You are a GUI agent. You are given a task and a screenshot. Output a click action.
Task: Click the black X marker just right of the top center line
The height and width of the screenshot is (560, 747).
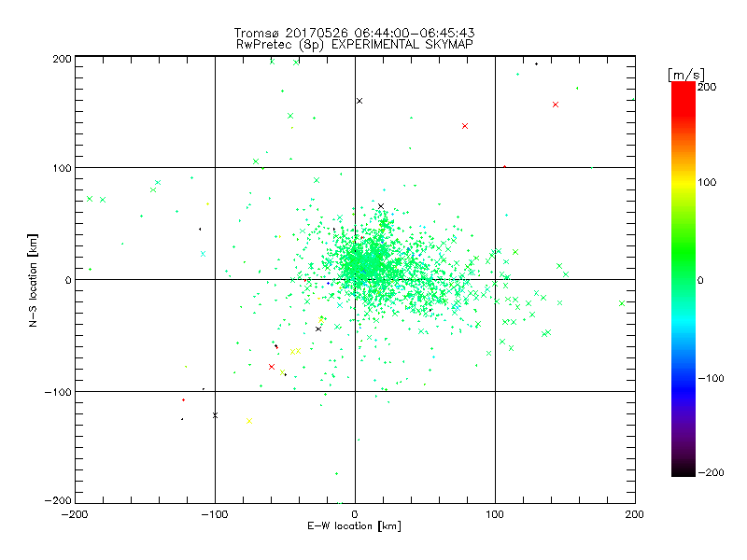[x=359, y=101]
